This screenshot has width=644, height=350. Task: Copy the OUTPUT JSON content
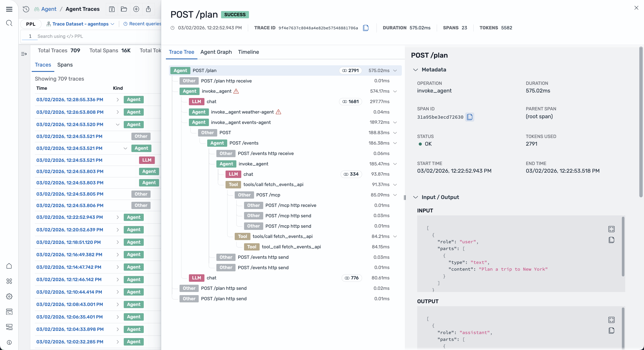(x=611, y=330)
